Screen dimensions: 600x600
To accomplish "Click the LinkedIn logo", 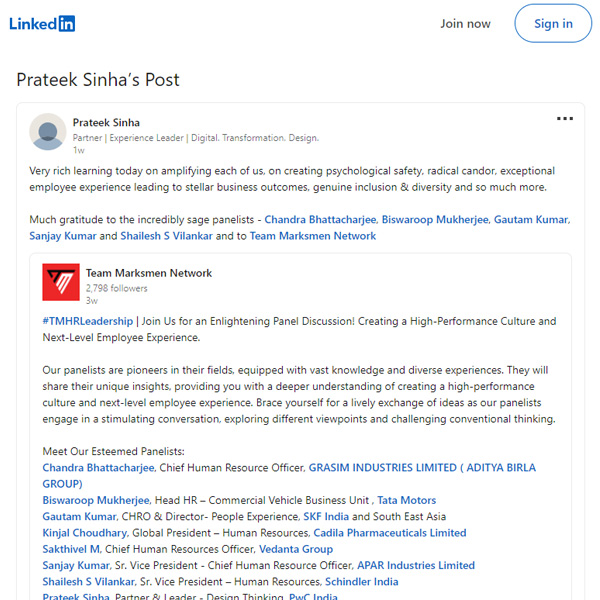I will (x=42, y=24).
